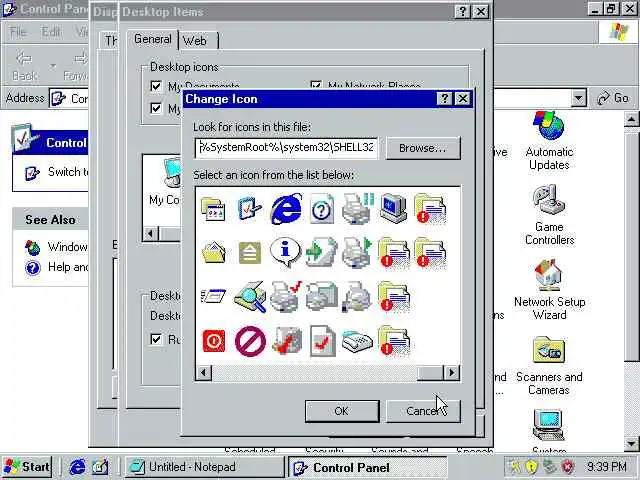Select the Internet Explorer icon in the list

pos(287,209)
